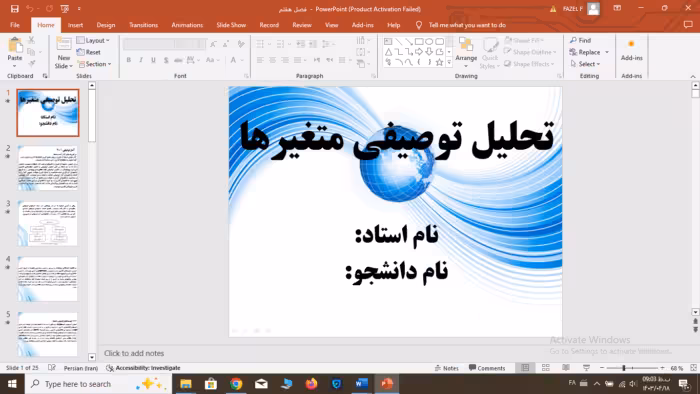Toggle Center paragraph alignment
The height and width of the screenshot is (394, 700).
tap(272, 60)
